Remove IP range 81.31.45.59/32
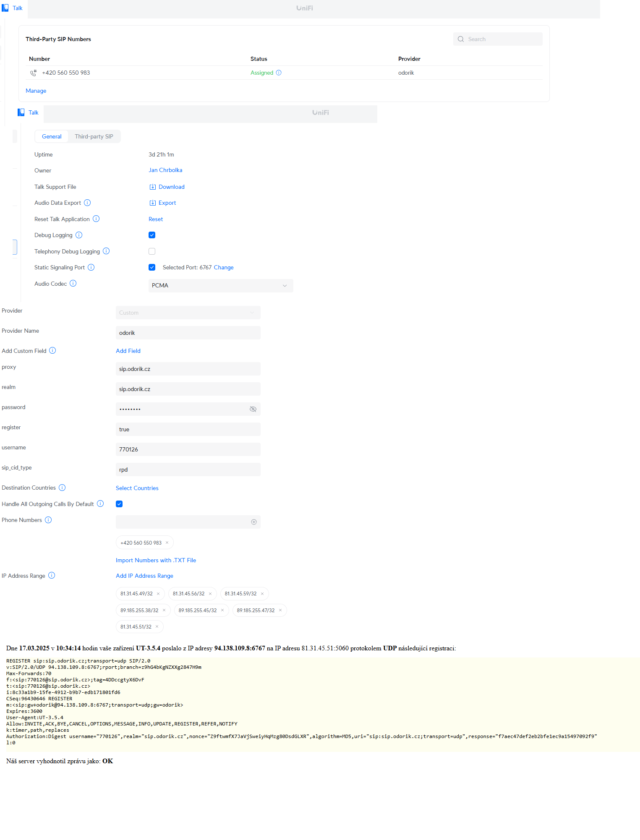640x840 pixels. [262, 594]
